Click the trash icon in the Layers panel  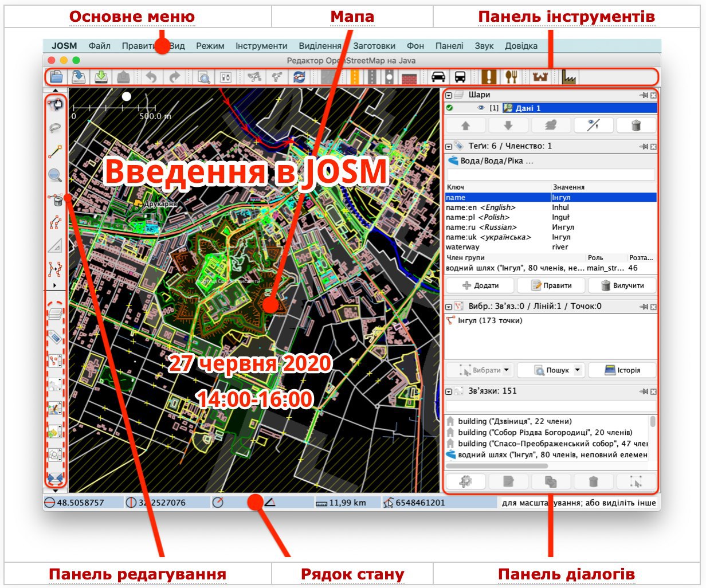[636, 125]
